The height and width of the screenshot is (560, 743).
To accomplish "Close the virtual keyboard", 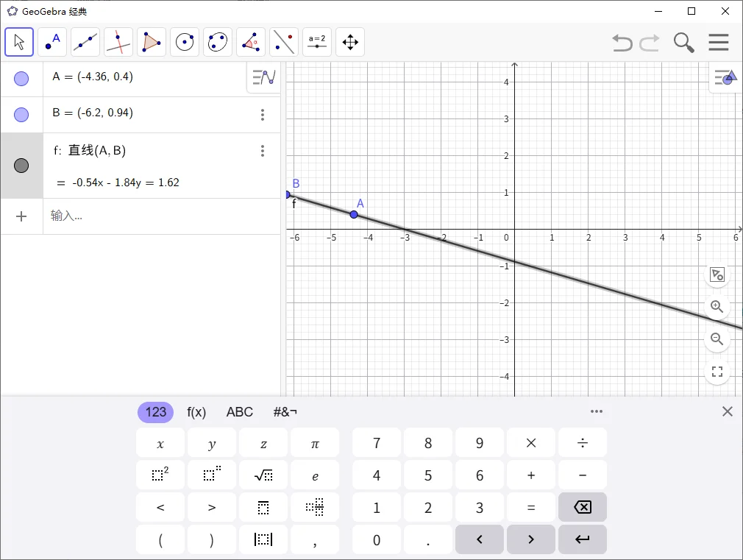I will click(728, 411).
